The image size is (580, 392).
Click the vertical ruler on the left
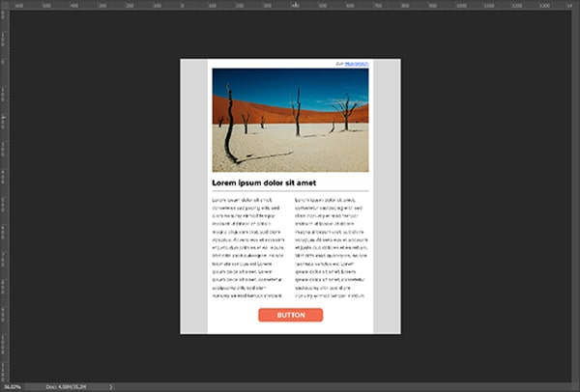coord(5,196)
